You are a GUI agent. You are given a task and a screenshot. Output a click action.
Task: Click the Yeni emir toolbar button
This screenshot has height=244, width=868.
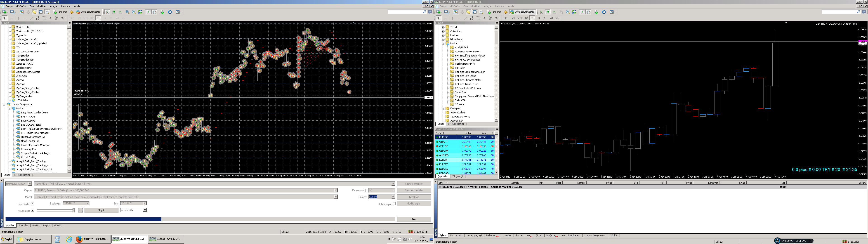[x=60, y=12]
